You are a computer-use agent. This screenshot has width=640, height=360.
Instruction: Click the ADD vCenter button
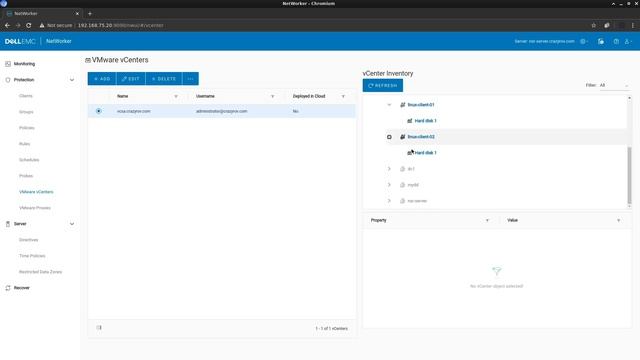pyautogui.click(x=102, y=79)
